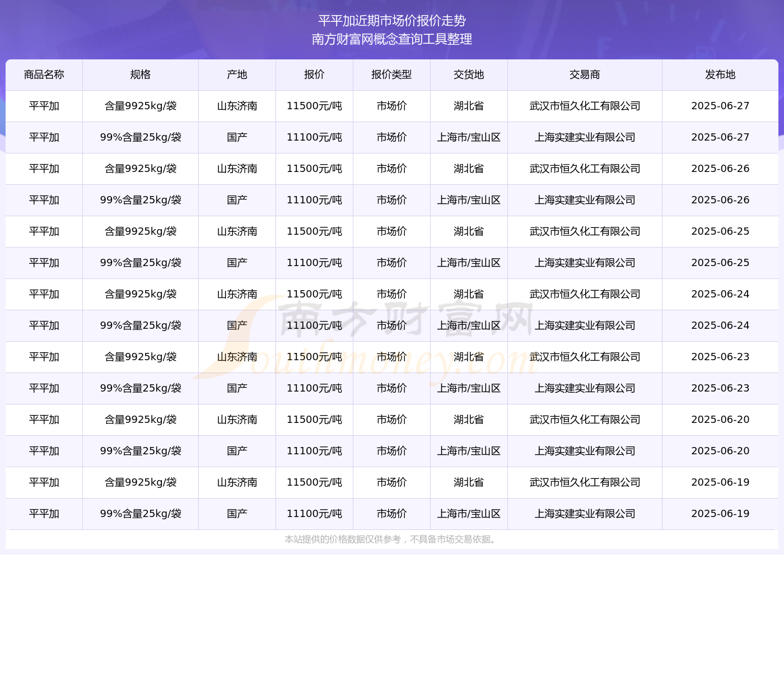Click 2025-06-26 in the 上海实建实业有限公司 row
This screenshot has width=784, height=675.
point(721,200)
